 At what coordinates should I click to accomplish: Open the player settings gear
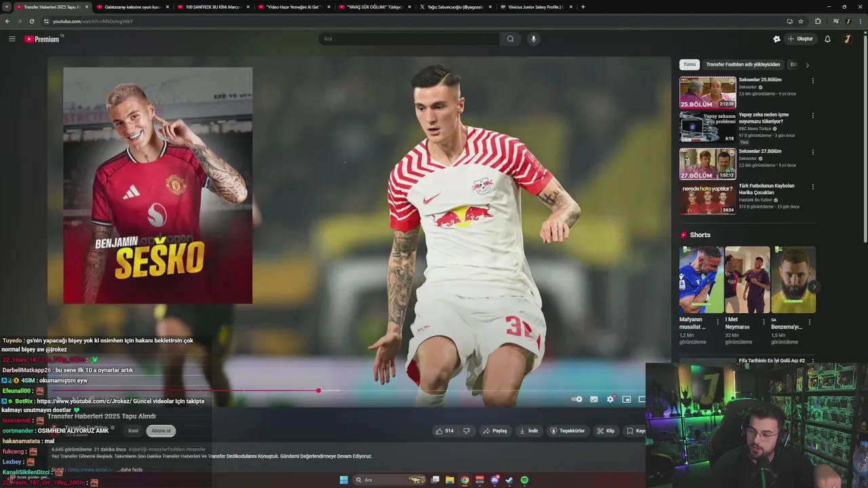tap(610, 399)
